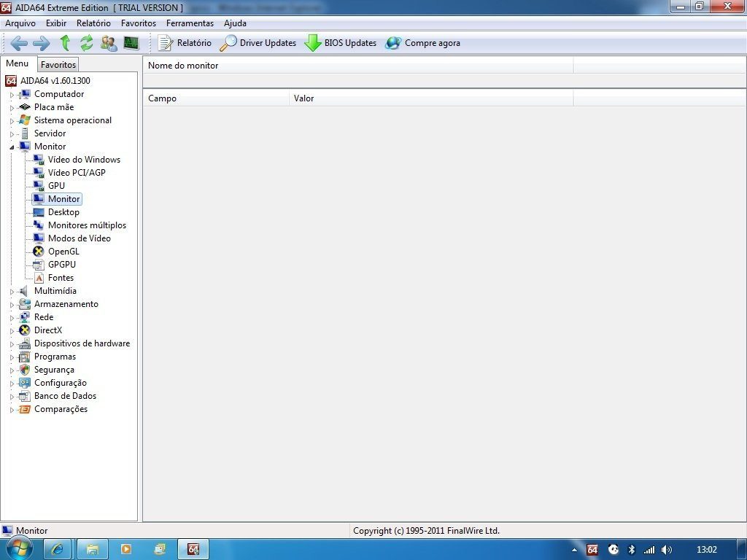747x560 pixels.
Task: Open Windows Explorer folder on taskbar
Action: 92,549
